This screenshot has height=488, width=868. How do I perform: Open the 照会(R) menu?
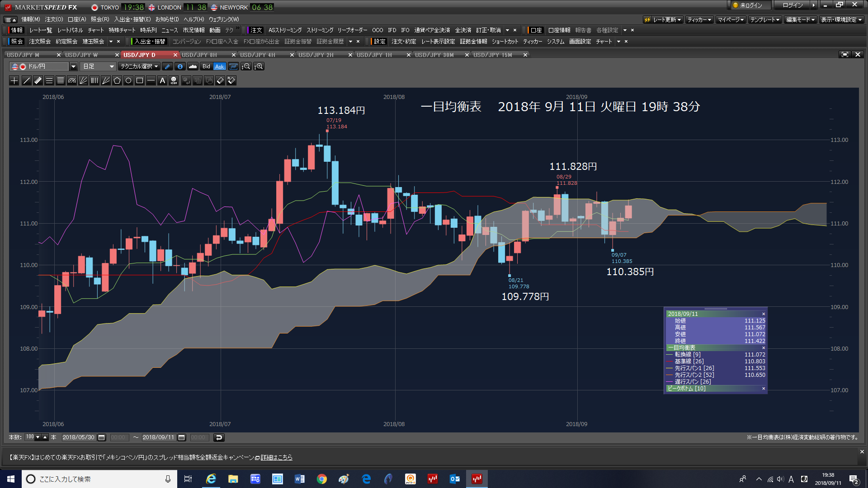click(100, 19)
